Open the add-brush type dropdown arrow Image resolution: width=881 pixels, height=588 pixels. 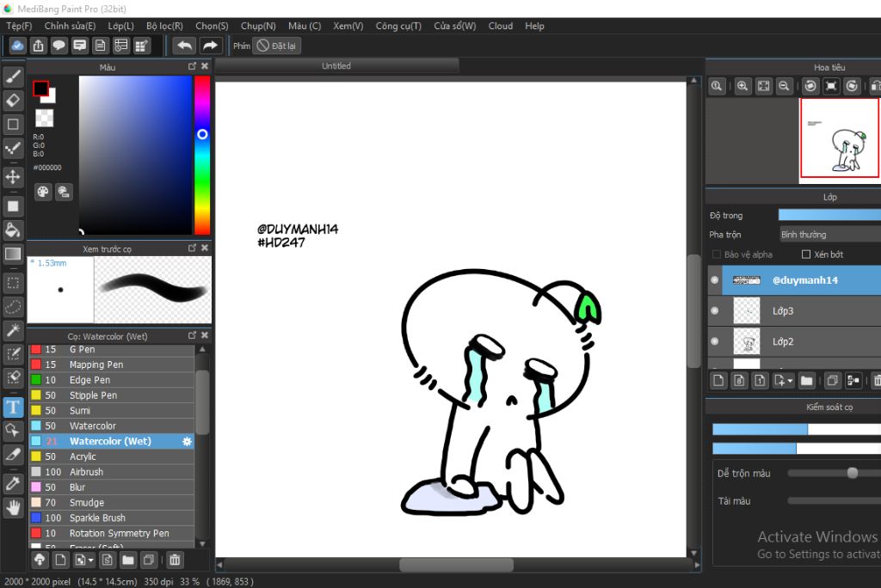(x=91, y=560)
